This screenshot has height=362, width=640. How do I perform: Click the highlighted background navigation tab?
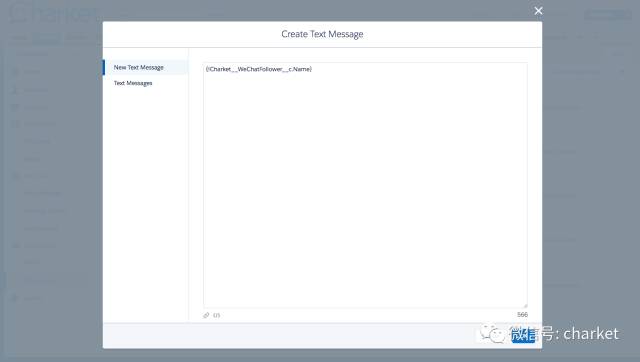47,38
